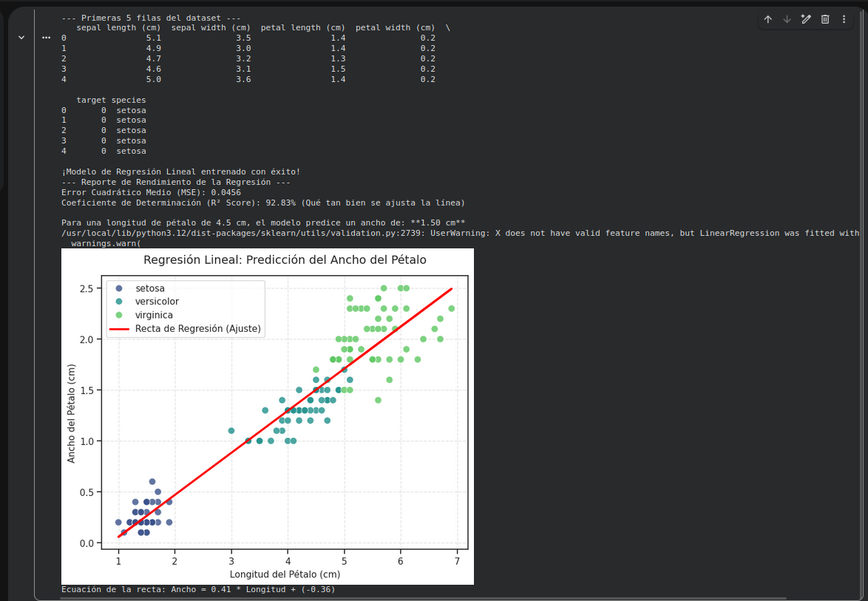Open the output options ellipsis icon
This screenshot has width=868, height=601.
coord(46,38)
